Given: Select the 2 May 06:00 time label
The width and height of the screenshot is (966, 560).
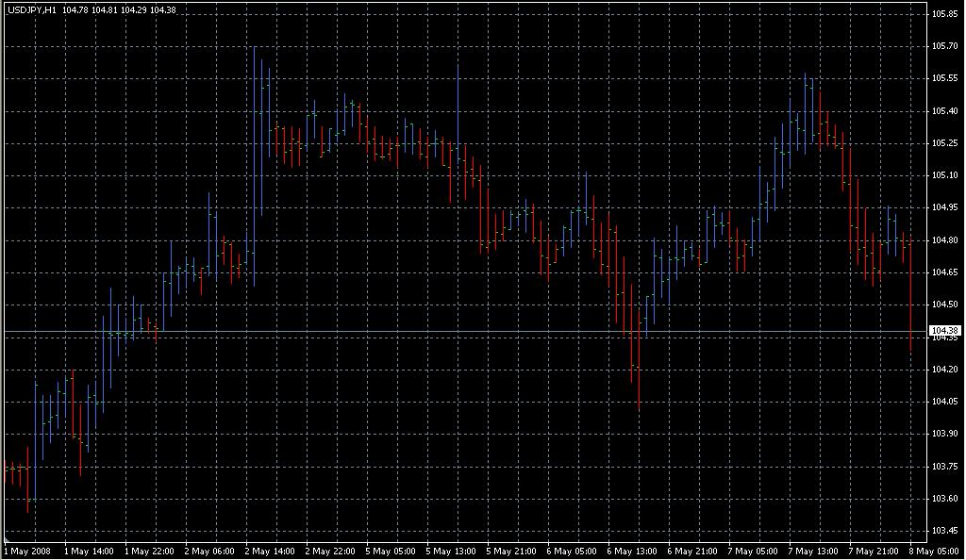Looking at the screenshot, I should [208, 551].
